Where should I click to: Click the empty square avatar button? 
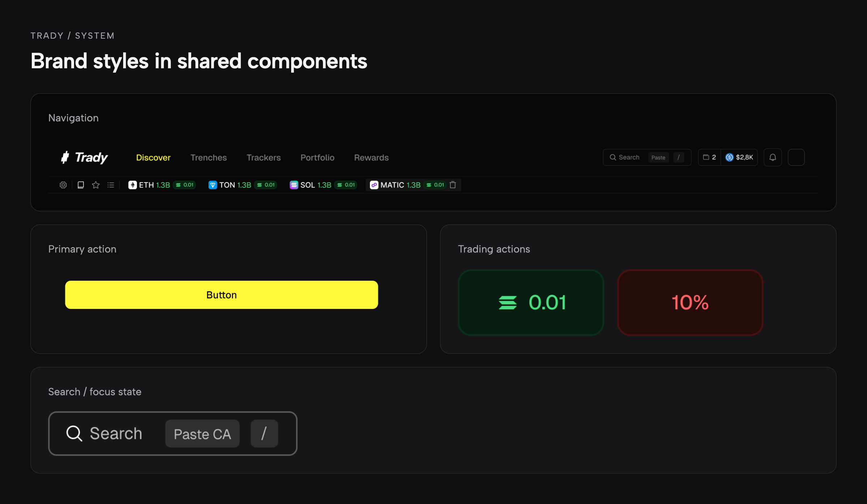pyautogui.click(x=796, y=158)
